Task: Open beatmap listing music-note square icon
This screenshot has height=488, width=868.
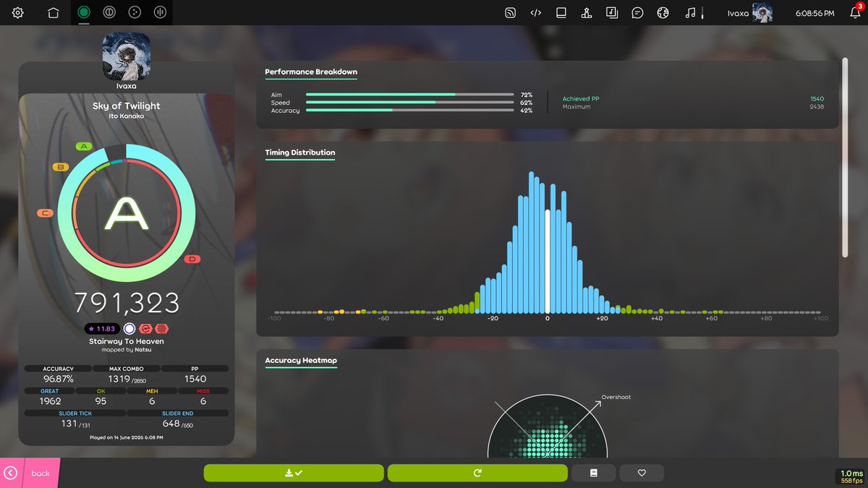Action: pos(611,12)
